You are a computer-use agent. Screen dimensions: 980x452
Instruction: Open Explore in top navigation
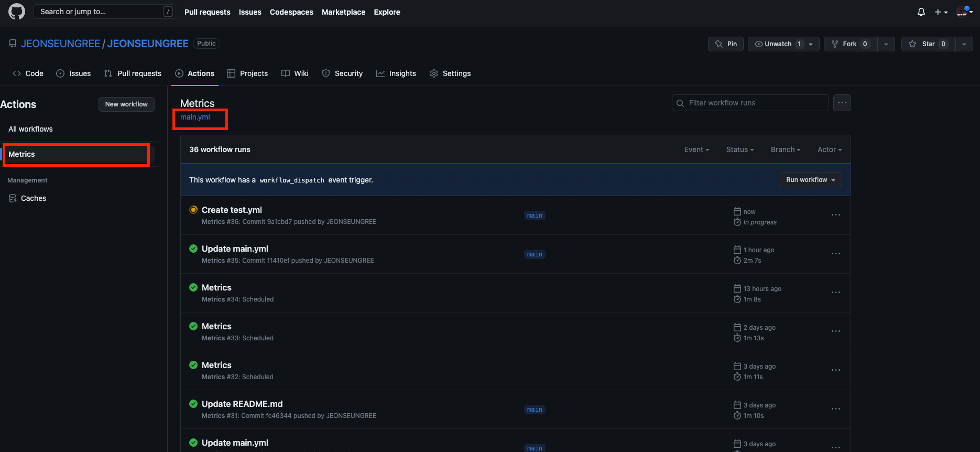tap(387, 12)
